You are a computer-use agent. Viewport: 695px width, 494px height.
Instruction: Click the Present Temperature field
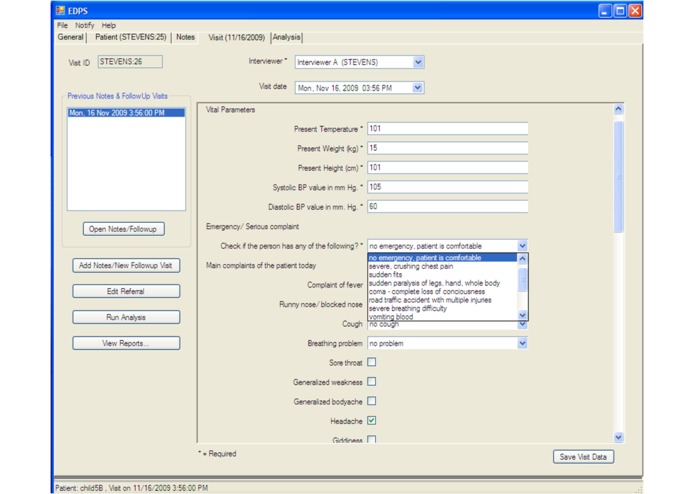[x=448, y=129]
